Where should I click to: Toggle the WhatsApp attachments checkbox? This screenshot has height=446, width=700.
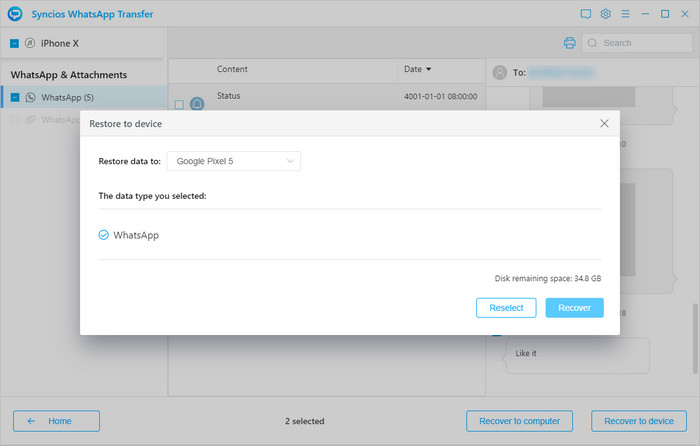click(x=15, y=120)
